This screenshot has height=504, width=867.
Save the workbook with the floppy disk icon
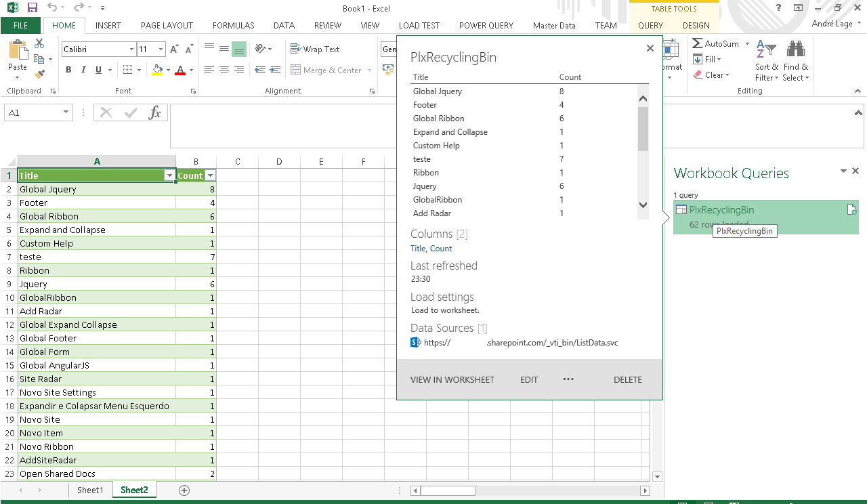pyautogui.click(x=32, y=8)
